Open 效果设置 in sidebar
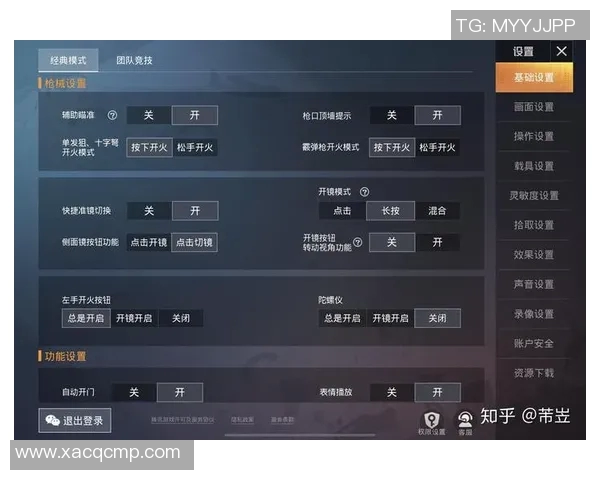600x480 pixels. [534, 255]
